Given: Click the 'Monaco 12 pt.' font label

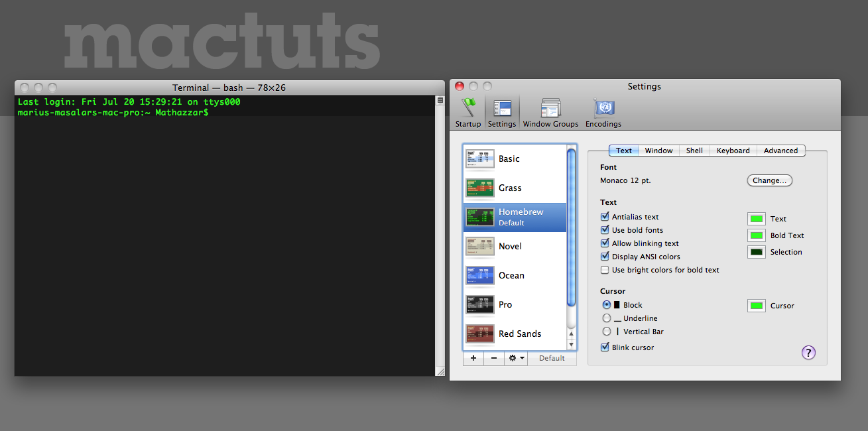Looking at the screenshot, I should (x=625, y=180).
